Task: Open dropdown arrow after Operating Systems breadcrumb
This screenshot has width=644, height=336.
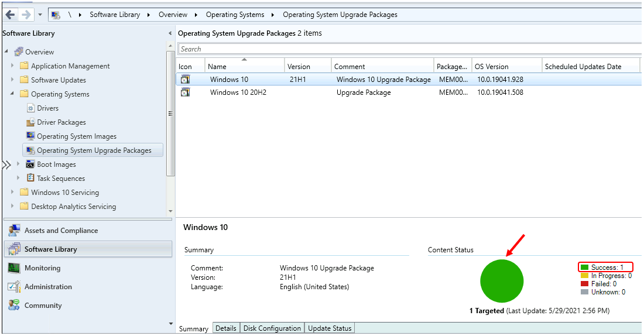Action: click(273, 15)
